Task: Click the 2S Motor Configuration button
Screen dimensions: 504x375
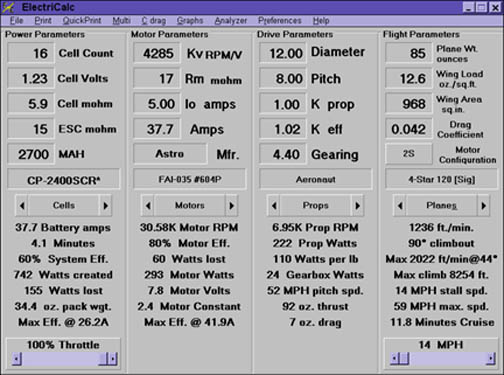Action: pyautogui.click(x=409, y=154)
